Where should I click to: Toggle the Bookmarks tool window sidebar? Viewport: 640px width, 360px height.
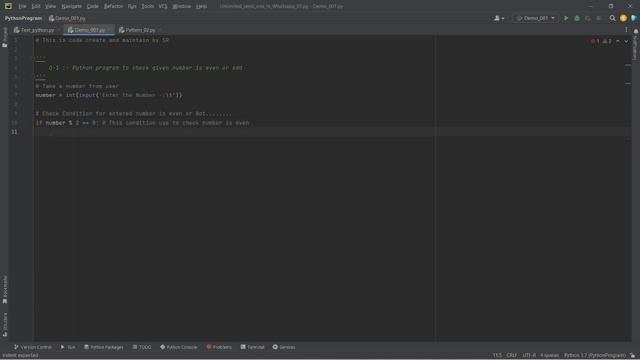pos(4,290)
